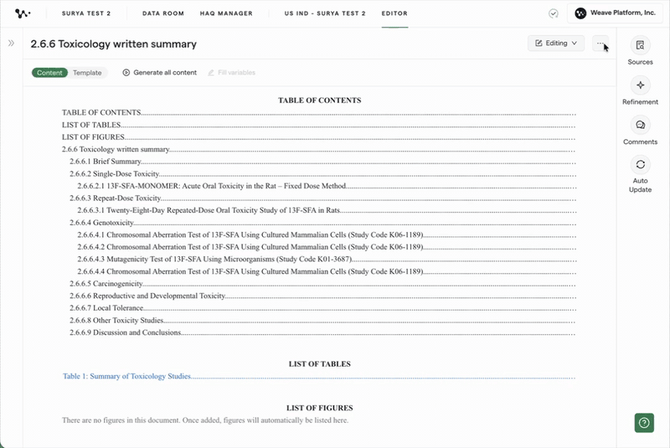Click LIST OF TABLES contents entry
This screenshot has width=670, height=448.
(319, 125)
